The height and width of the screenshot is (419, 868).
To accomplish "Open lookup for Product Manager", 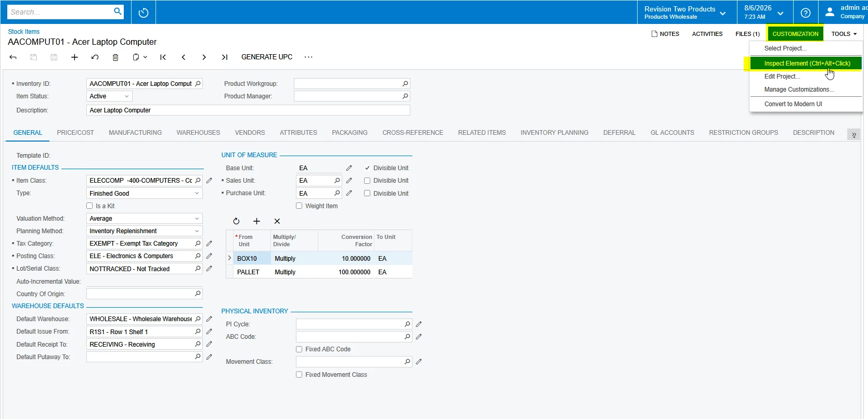I will pos(405,96).
